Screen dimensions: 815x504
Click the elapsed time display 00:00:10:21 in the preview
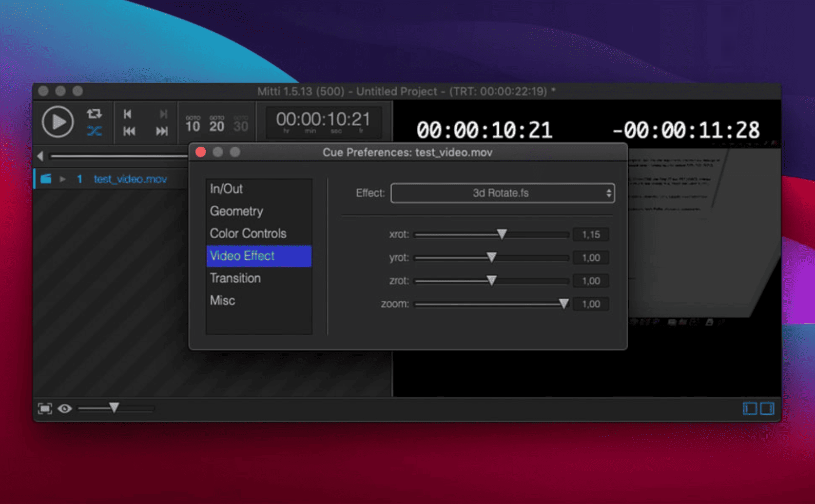pyautogui.click(x=484, y=130)
